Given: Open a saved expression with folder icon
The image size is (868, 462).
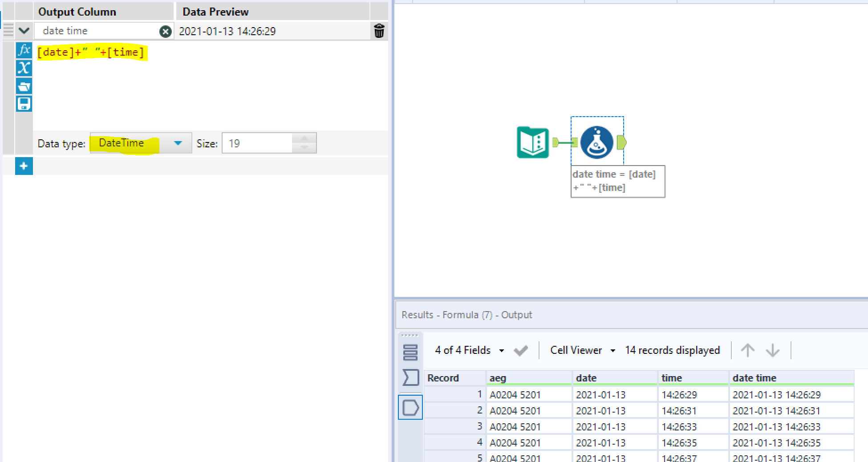Looking at the screenshot, I should coord(24,86).
